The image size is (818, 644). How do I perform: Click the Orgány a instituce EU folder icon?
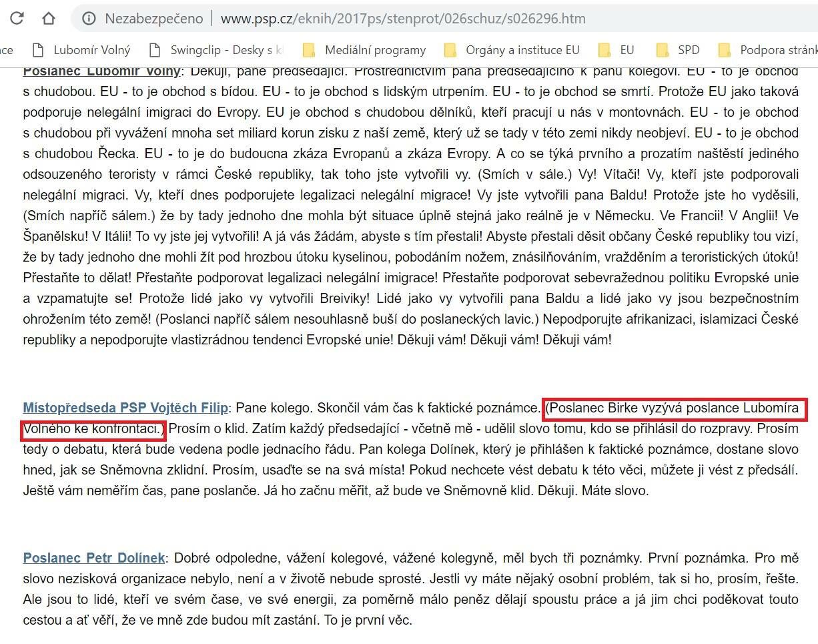point(450,50)
